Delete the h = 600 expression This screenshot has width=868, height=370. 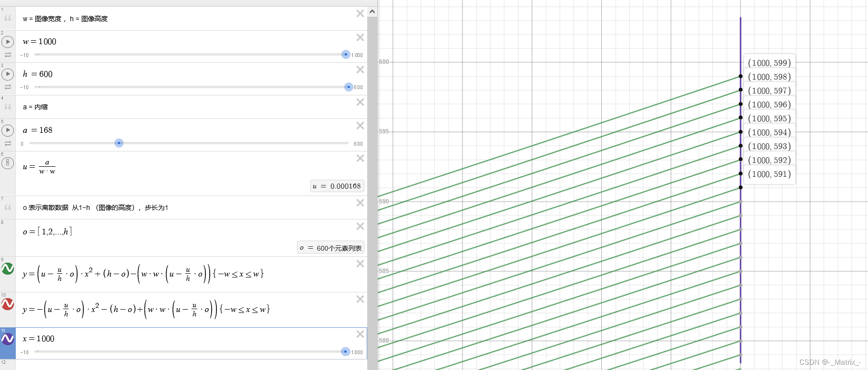click(360, 69)
